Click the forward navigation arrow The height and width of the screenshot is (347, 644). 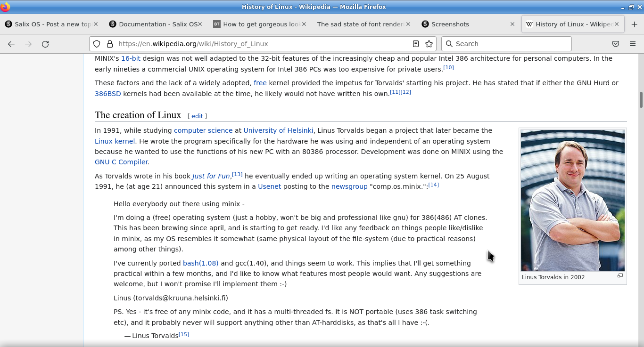point(28,44)
